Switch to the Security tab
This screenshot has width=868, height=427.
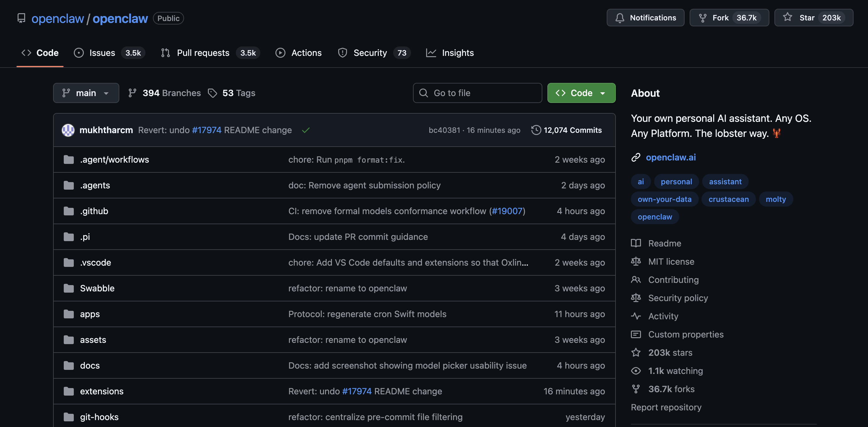(370, 52)
